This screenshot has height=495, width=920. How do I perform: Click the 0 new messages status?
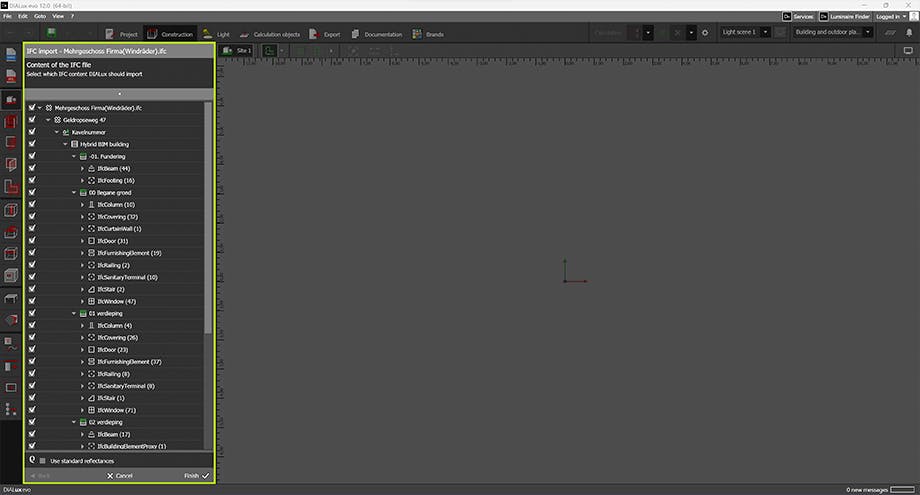click(867, 490)
